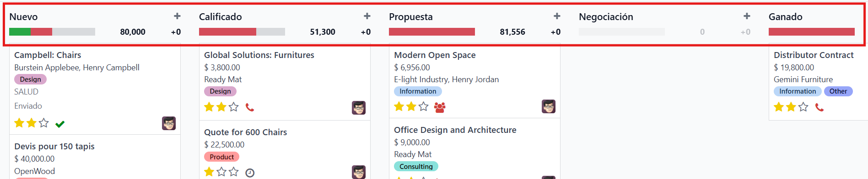Click plus icon on Negociación column
Image resolution: width=868 pixels, height=179 pixels.
(x=747, y=16)
